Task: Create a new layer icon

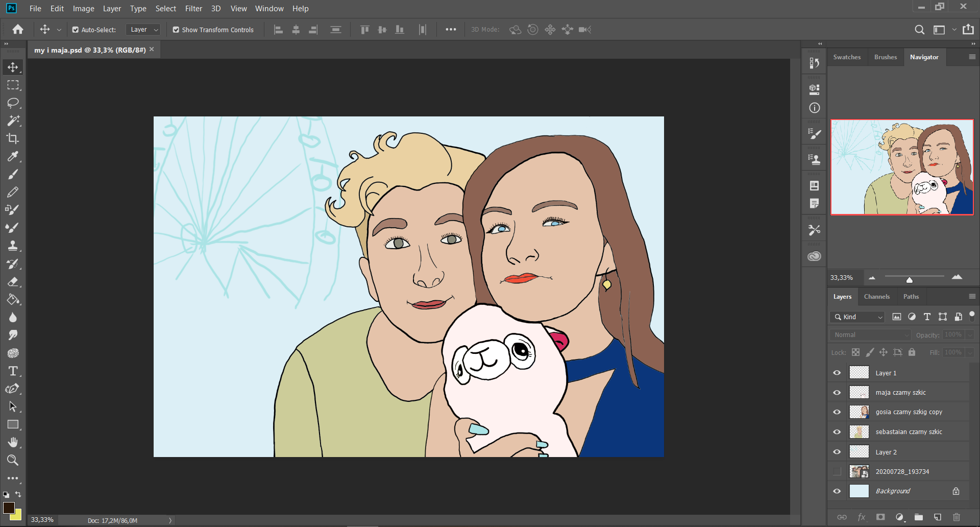Action: coord(938,517)
